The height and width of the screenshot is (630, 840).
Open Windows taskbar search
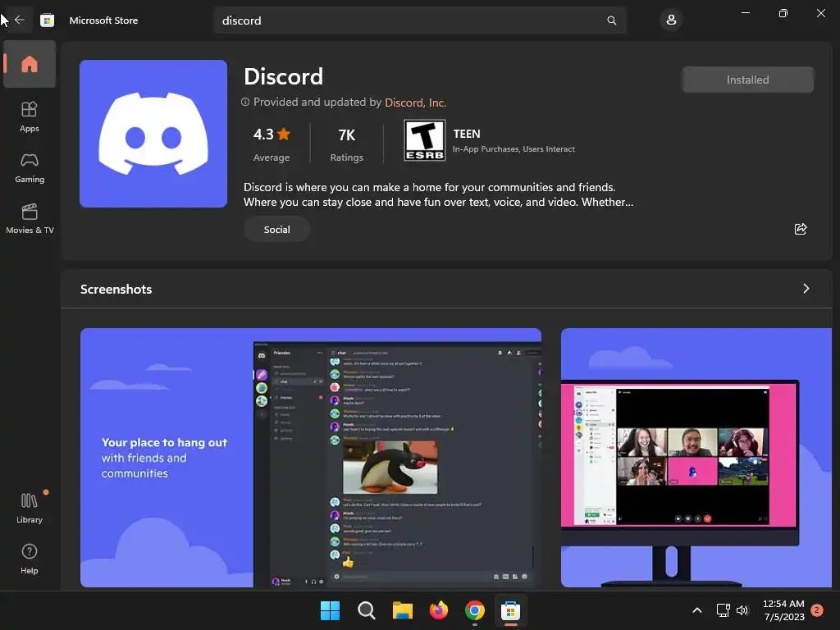367,610
